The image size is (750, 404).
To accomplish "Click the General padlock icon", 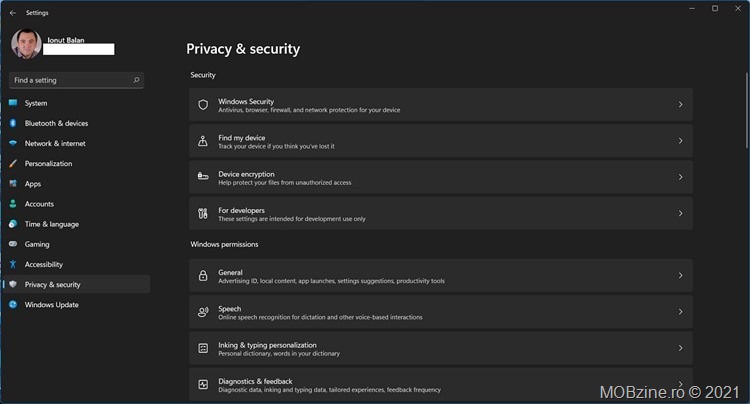I will (x=203, y=275).
